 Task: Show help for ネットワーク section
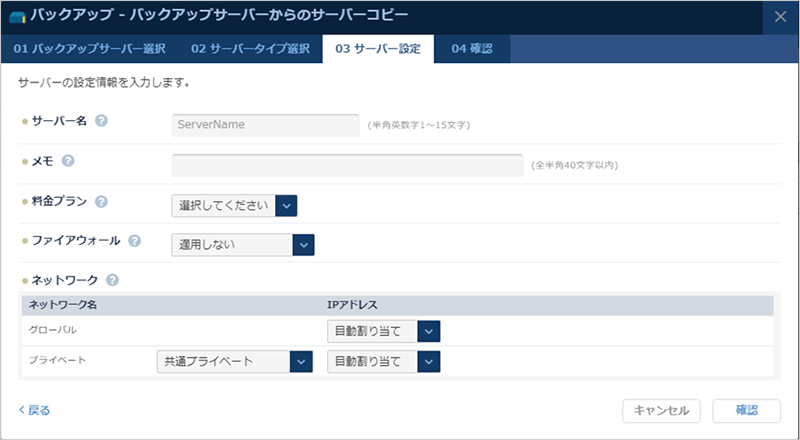[x=112, y=280]
